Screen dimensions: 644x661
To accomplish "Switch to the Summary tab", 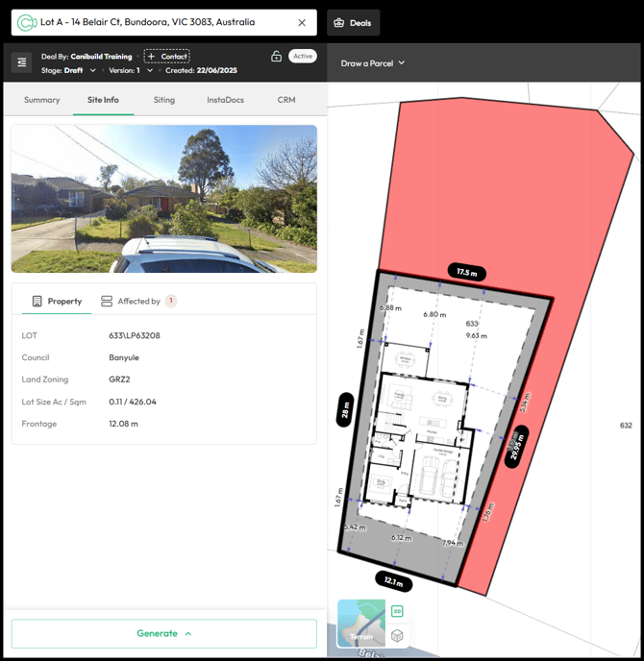I will pos(42,100).
